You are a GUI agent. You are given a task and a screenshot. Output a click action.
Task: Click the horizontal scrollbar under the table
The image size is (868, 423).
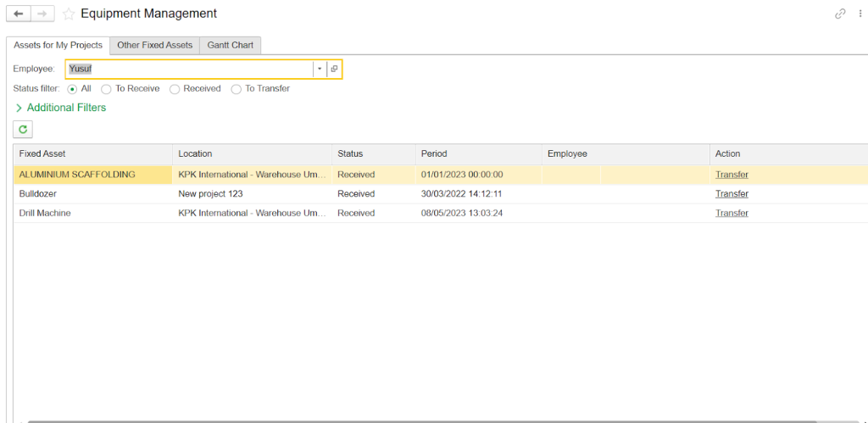[420, 421]
